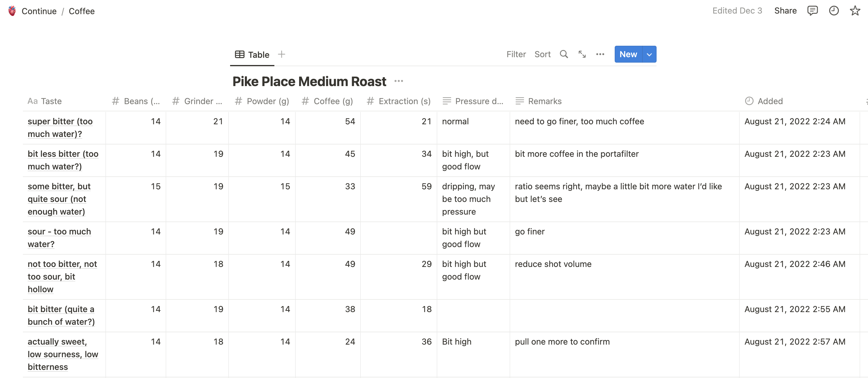Select Extraction cell with value 36
The image size is (868, 378).
point(399,355)
